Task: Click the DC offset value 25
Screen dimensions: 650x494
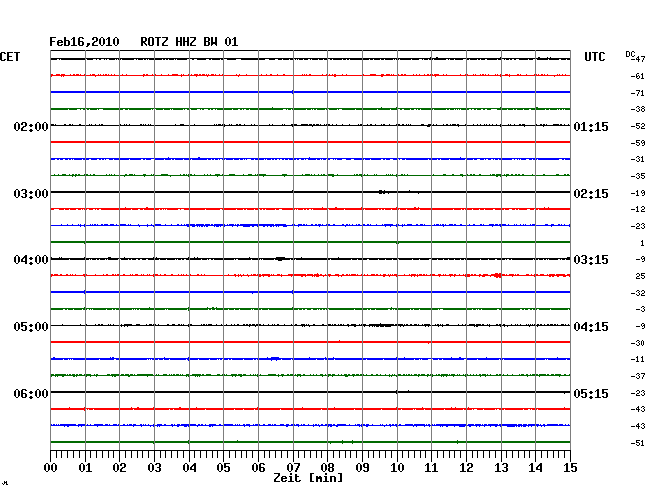Action: pyautogui.click(x=640, y=276)
